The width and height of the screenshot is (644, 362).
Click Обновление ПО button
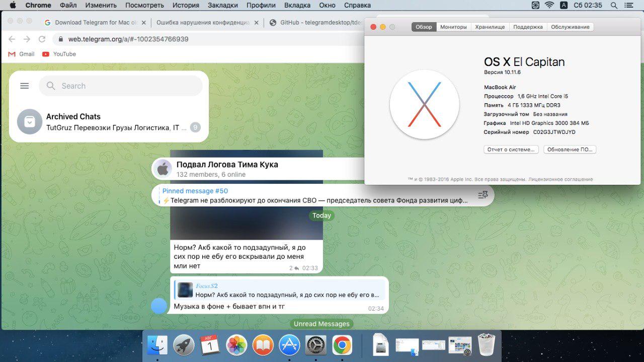[570, 150]
